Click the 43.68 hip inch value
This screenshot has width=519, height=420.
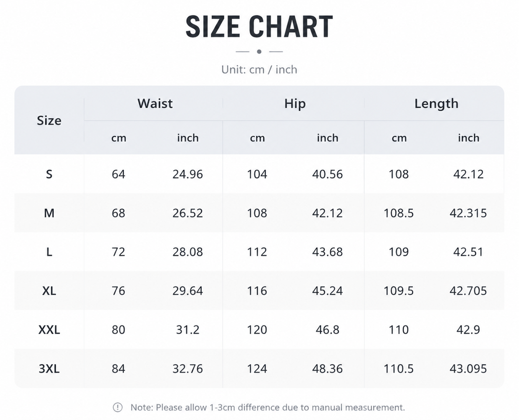click(x=327, y=252)
